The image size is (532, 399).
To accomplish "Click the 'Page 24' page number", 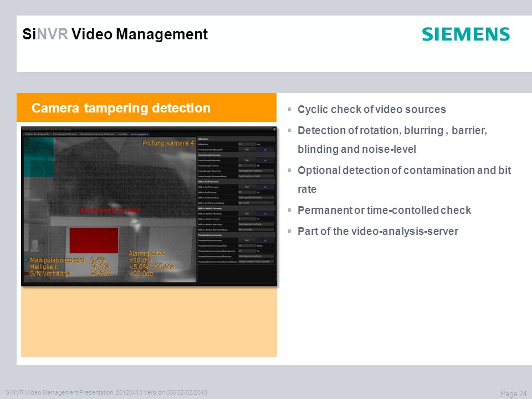I will tap(513, 393).
